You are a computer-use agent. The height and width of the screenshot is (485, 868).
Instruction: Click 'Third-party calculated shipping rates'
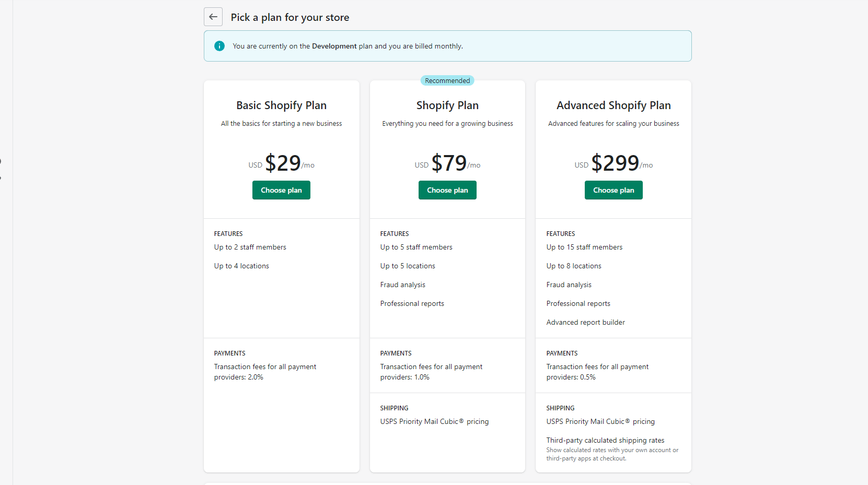point(605,440)
